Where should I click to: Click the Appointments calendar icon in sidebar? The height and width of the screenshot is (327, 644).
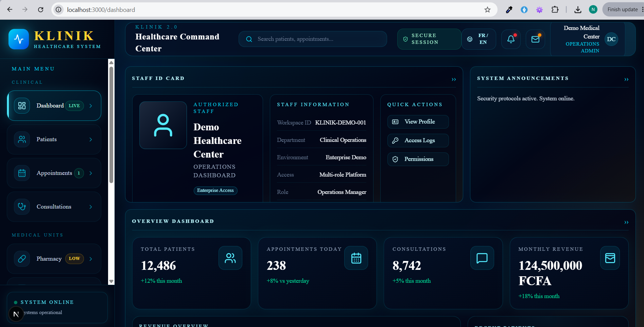22,173
